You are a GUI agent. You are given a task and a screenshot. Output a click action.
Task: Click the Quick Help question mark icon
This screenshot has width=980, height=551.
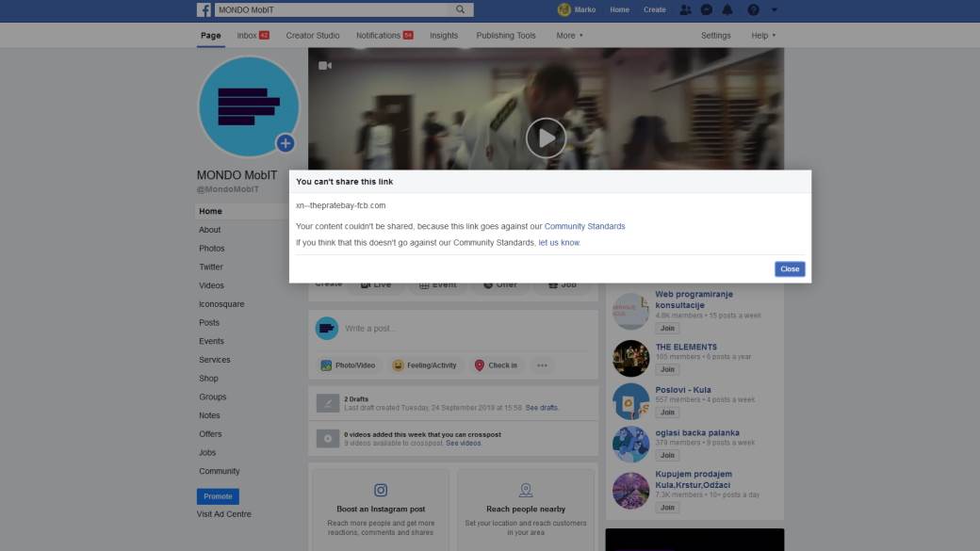pos(753,9)
